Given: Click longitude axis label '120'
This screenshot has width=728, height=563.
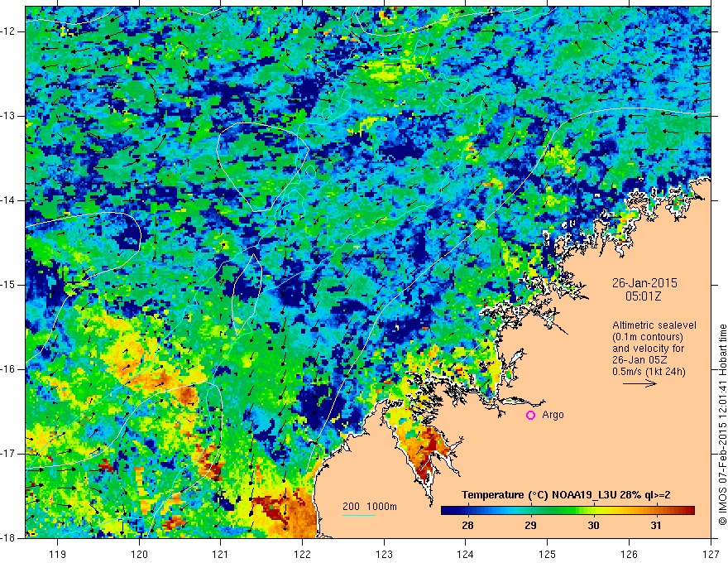Looking at the screenshot, I should [139, 554].
